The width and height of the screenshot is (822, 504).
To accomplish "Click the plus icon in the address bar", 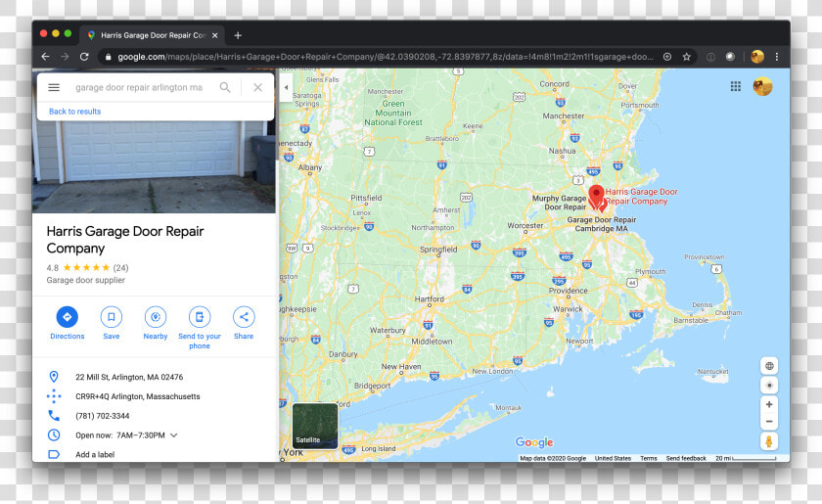I will 666,57.
